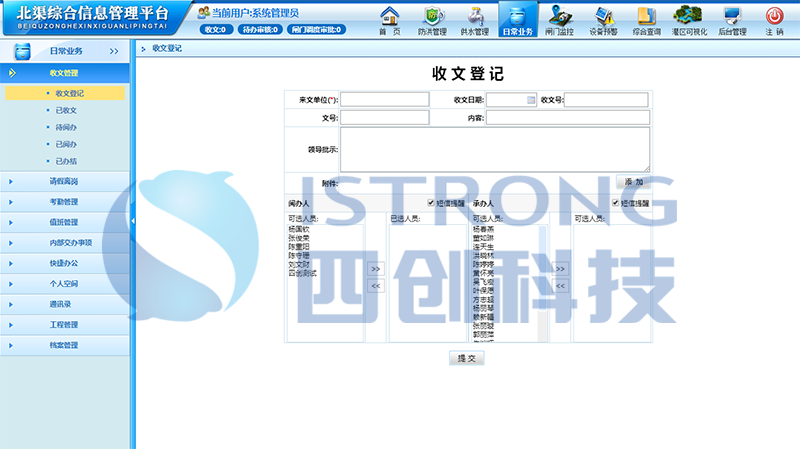The width and height of the screenshot is (800, 449).
Task: Click the 提交 submit button
Action: coord(466,358)
